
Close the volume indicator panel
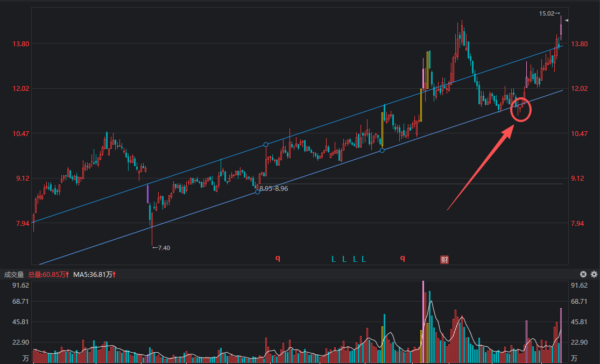[x=583, y=274]
